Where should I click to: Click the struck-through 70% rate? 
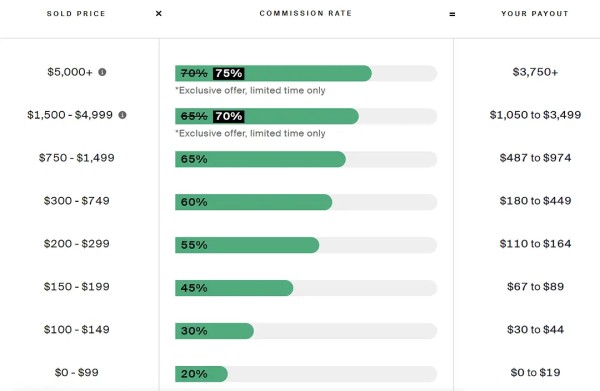[x=194, y=73]
